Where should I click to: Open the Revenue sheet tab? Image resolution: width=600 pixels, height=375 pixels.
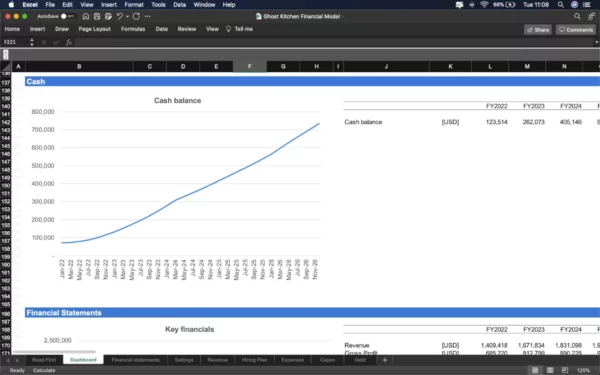(217, 360)
